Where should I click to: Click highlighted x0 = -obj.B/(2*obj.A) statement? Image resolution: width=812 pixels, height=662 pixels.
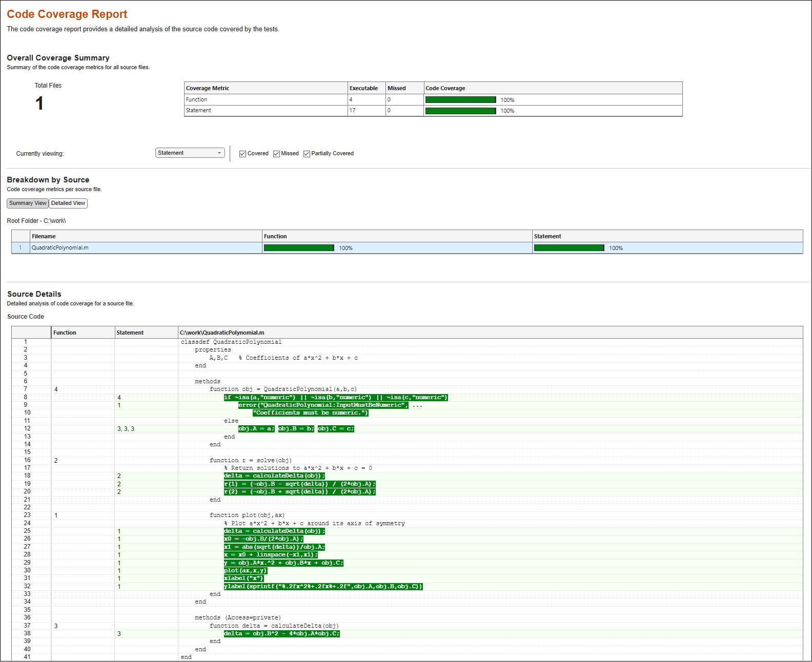[x=263, y=539]
